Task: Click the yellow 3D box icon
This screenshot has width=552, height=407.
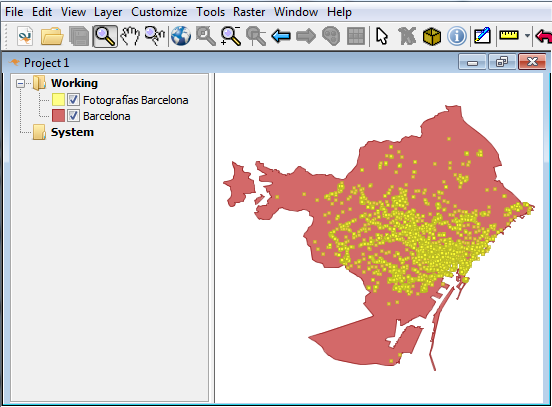Action: click(x=432, y=36)
